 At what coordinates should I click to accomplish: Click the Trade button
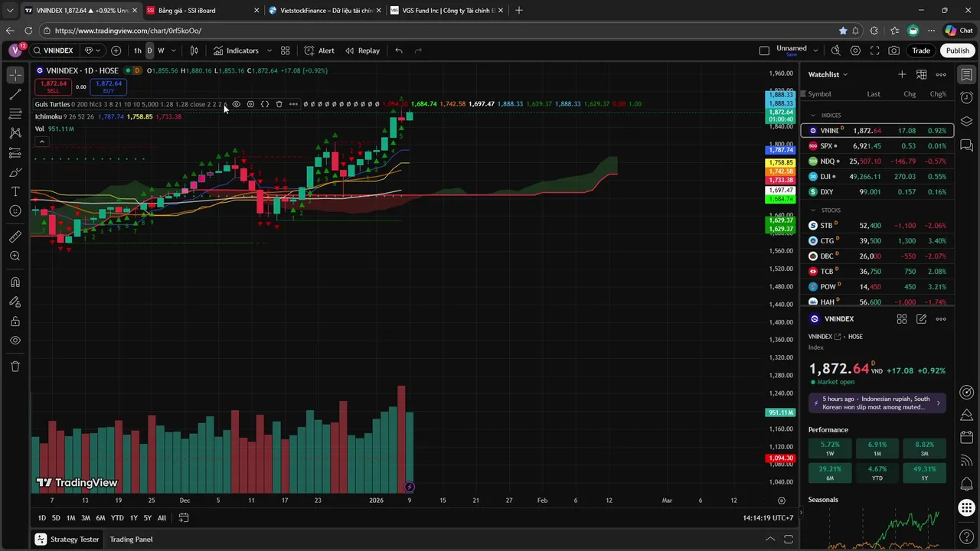point(921,51)
